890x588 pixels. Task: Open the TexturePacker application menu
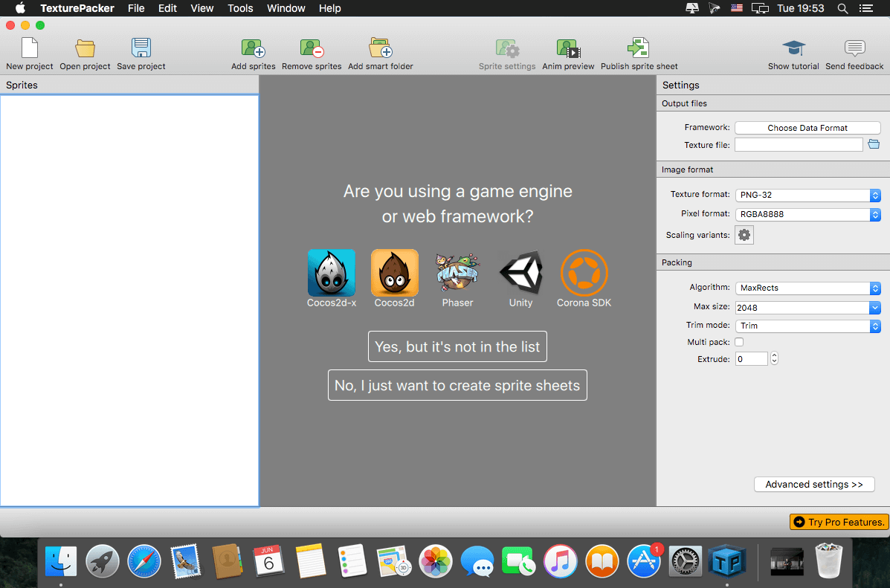pos(77,8)
